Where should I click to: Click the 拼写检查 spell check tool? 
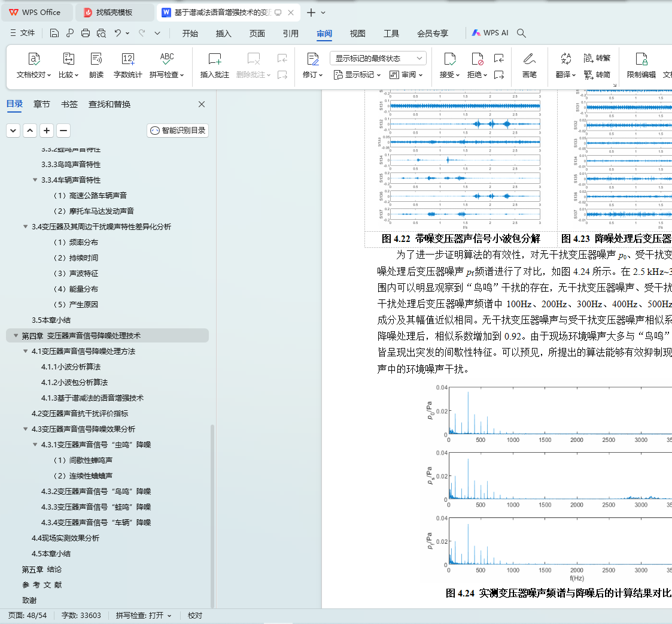click(x=167, y=65)
